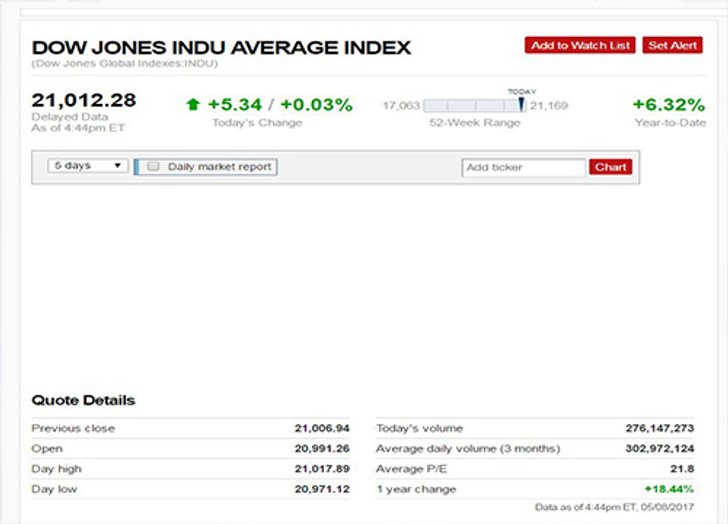Screen dimensions: 728x524
Task: Select Open value 20,991.26
Action: 322,448
